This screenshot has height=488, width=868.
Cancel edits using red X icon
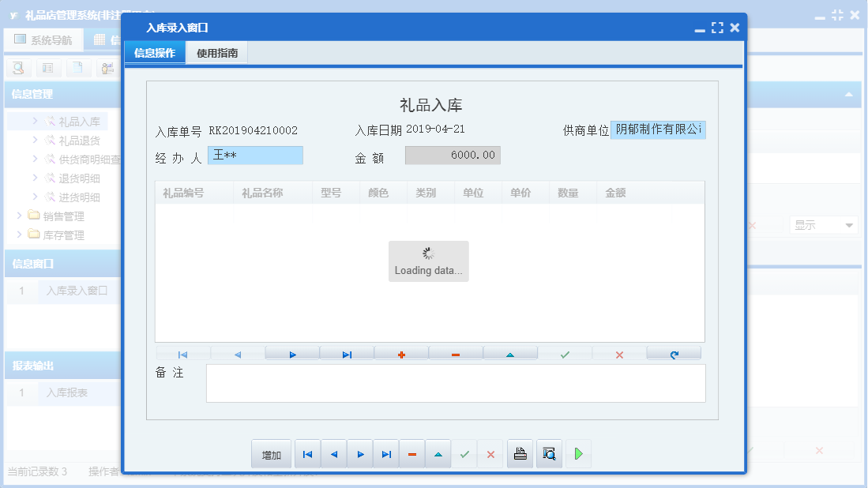(618, 353)
